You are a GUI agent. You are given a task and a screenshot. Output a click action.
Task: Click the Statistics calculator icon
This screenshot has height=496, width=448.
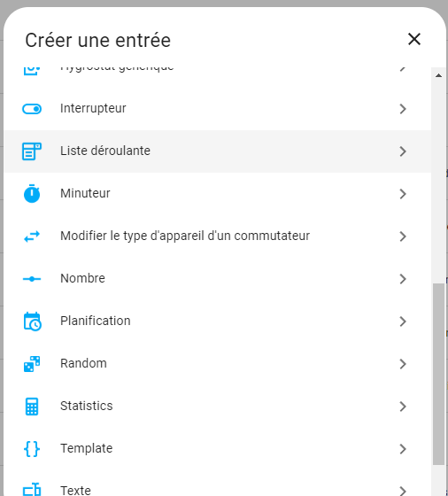click(x=32, y=407)
